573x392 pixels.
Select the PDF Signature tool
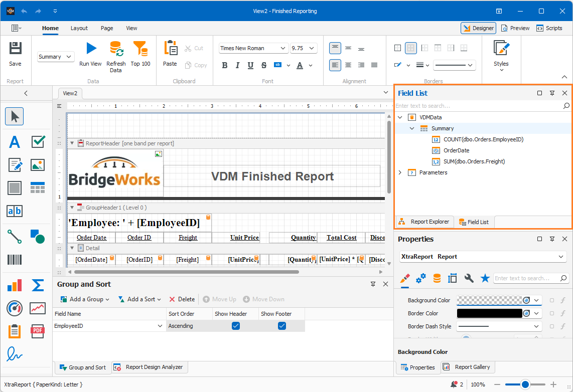pos(15,354)
